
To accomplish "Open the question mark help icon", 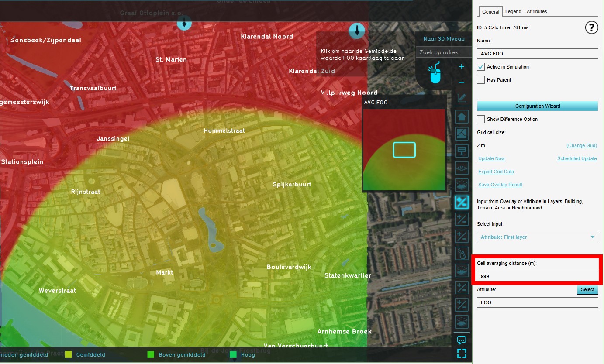I will coord(591,28).
